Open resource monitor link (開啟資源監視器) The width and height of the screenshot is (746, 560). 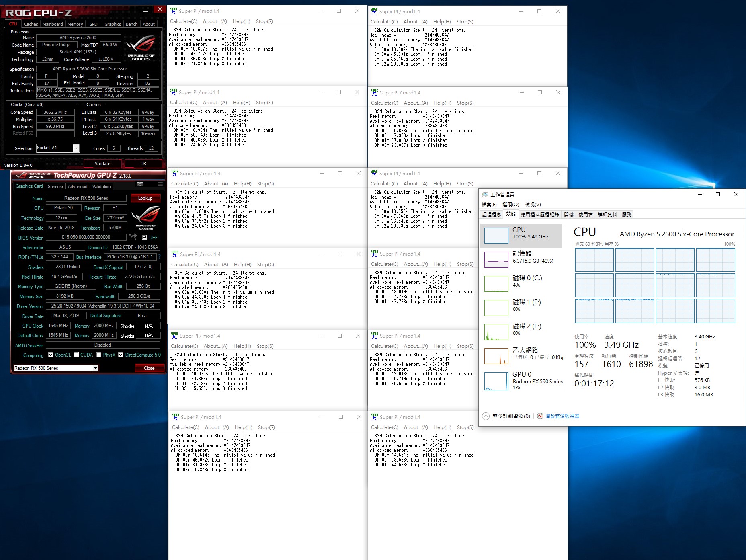tap(562, 416)
